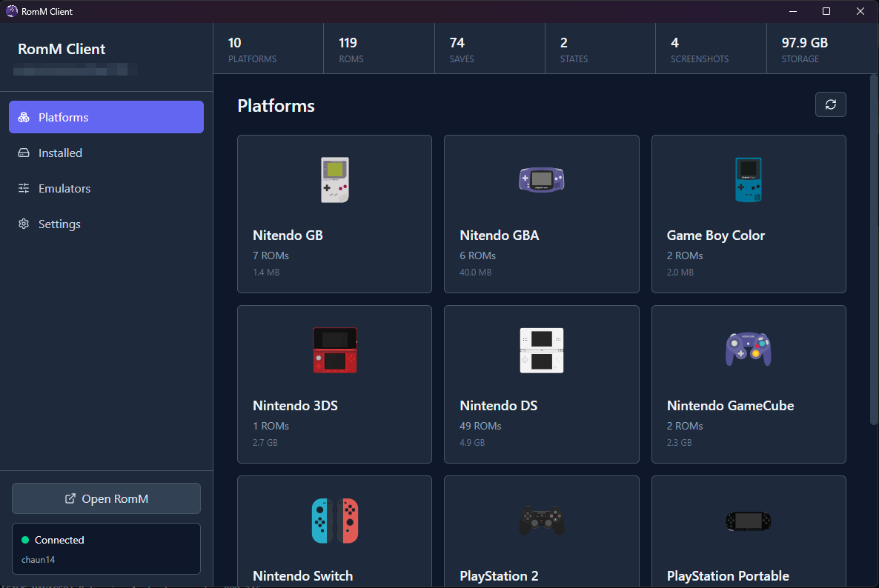Click the '7 ROMs' count text

271,255
